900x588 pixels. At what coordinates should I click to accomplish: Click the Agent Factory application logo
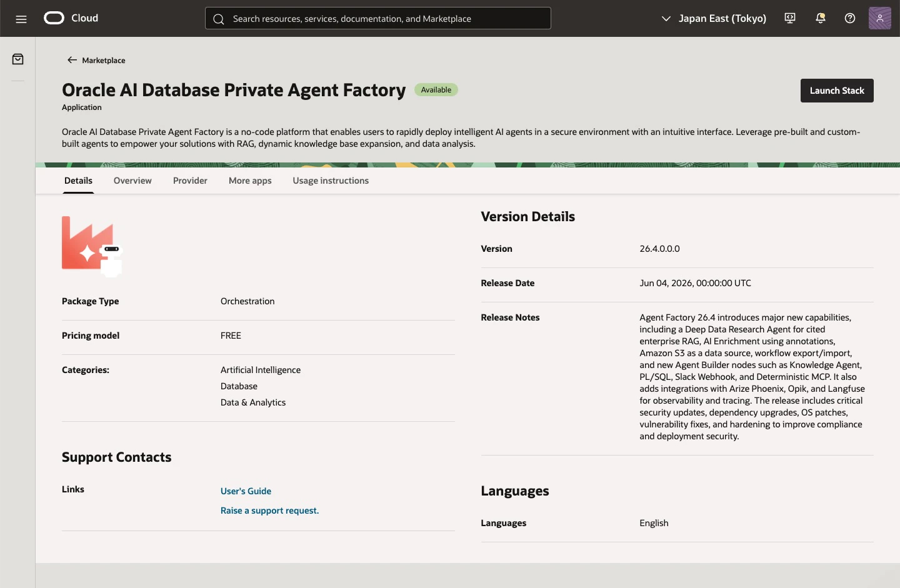92,246
